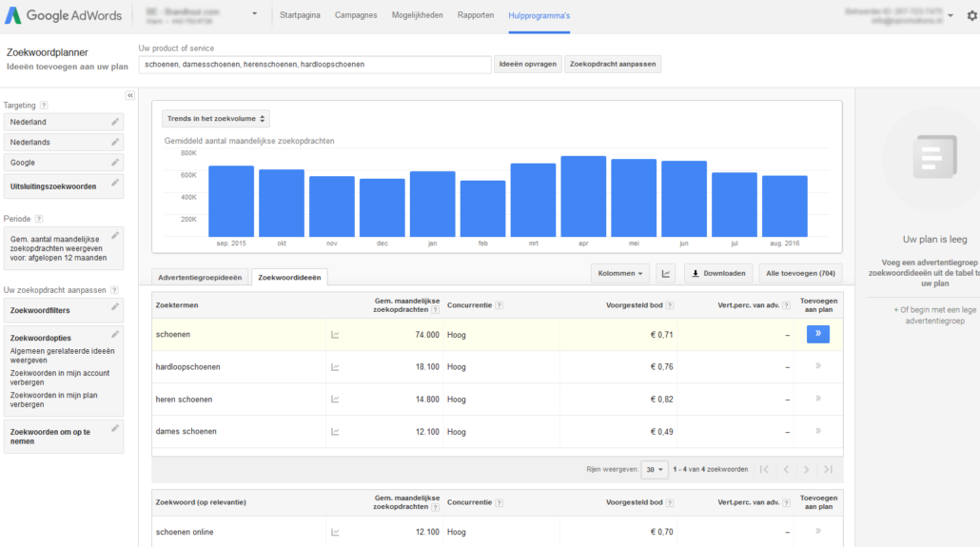980x547 pixels.
Task: Open Mogelijkheden menu
Action: point(418,15)
